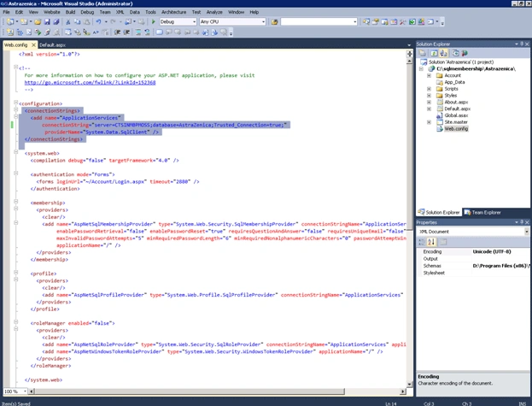Select the Solution Explorer bottom tab
This screenshot has width=532, height=406.
tap(439, 213)
